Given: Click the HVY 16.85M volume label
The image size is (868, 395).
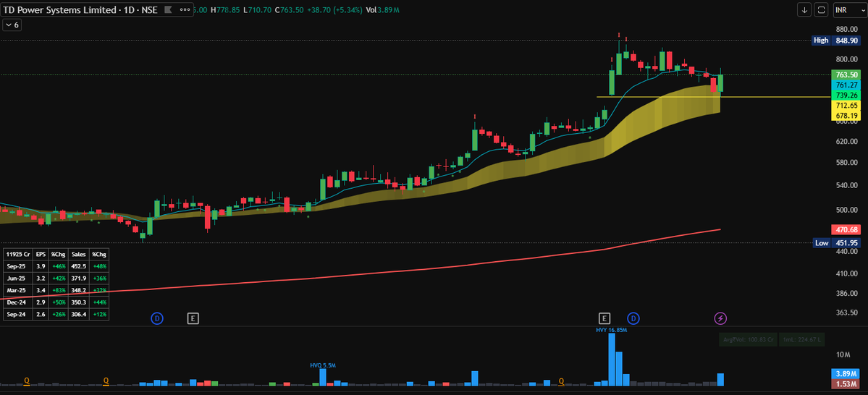Looking at the screenshot, I should (611, 330).
